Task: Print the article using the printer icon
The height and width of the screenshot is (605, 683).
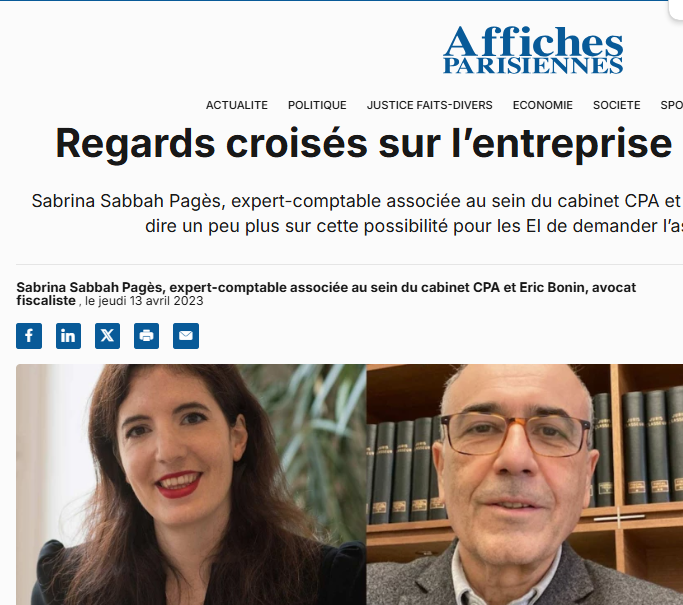Action: tap(146, 336)
